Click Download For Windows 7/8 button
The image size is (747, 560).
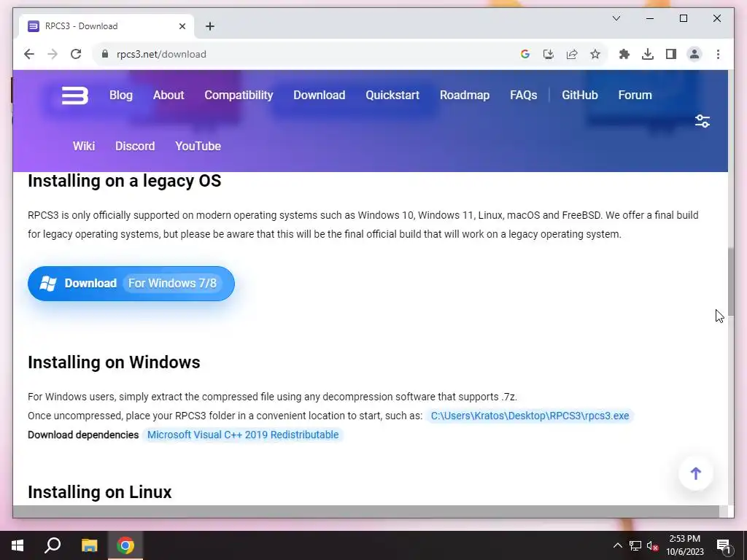point(131,284)
